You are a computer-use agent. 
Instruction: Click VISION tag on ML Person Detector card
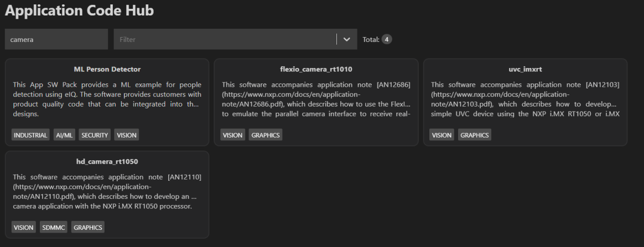(126, 135)
